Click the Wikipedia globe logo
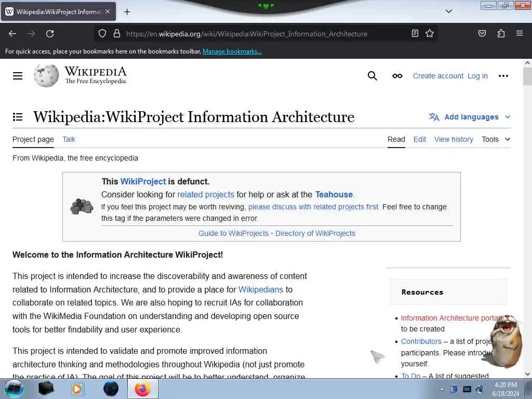 (x=46, y=76)
